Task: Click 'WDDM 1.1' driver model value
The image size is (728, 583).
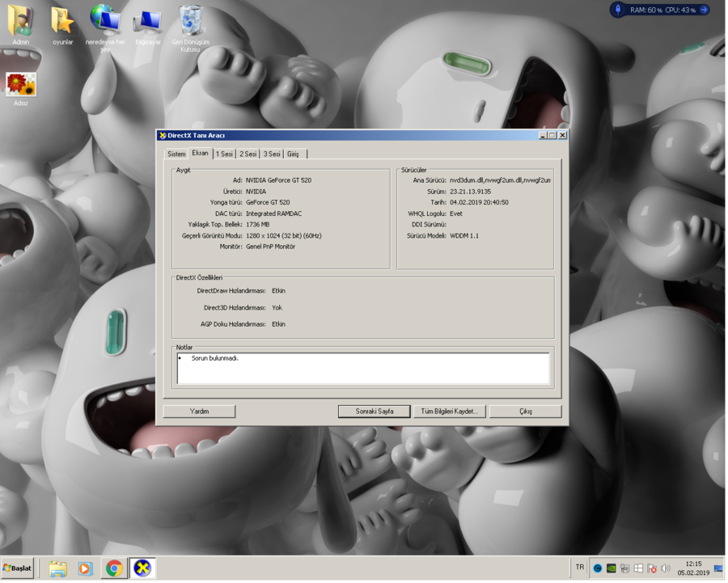Action: (464, 236)
